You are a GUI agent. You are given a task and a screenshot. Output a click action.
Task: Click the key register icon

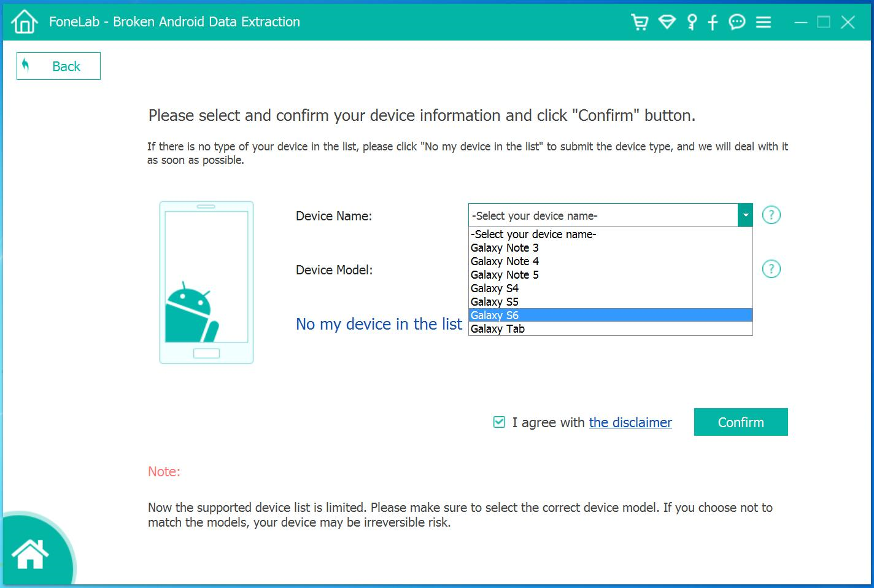[x=692, y=23]
